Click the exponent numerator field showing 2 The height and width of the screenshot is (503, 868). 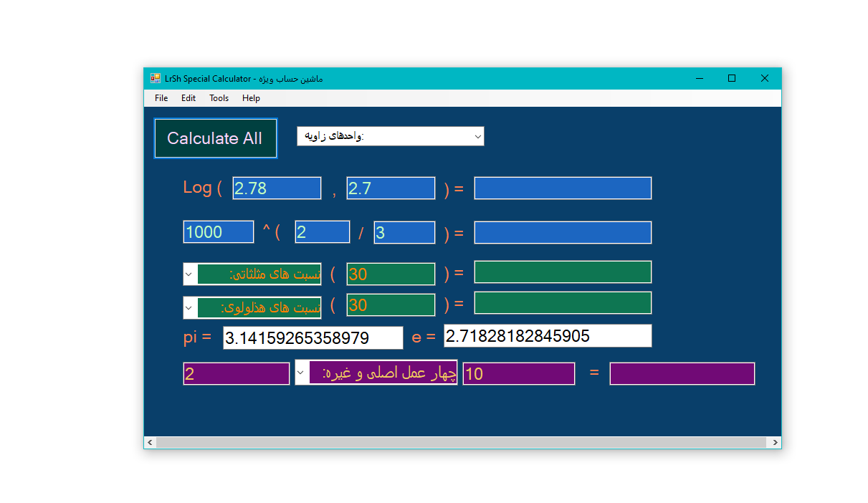point(322,232)
